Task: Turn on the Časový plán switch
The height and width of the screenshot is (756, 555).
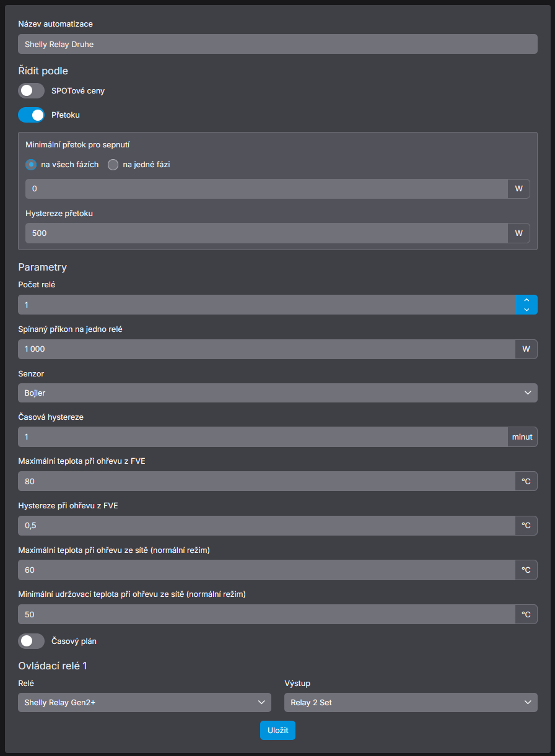Action: [x=31, y=641]
